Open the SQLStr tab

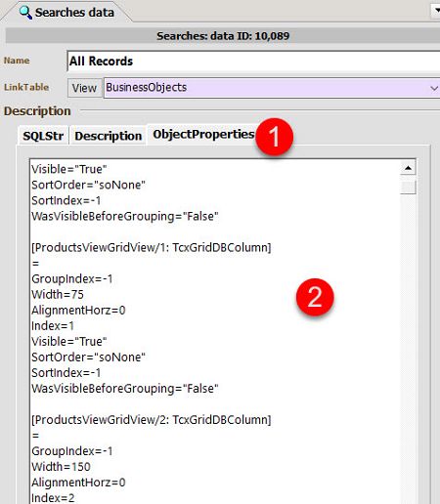43,136
